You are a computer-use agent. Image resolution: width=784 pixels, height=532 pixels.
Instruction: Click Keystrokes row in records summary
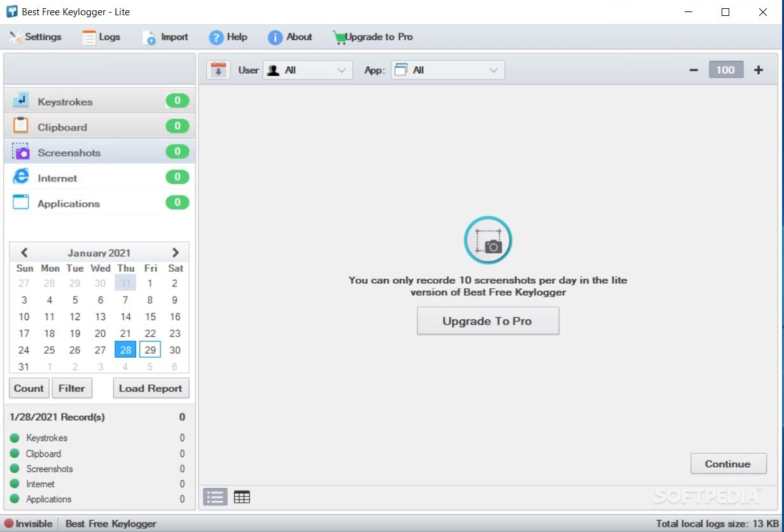97,438
